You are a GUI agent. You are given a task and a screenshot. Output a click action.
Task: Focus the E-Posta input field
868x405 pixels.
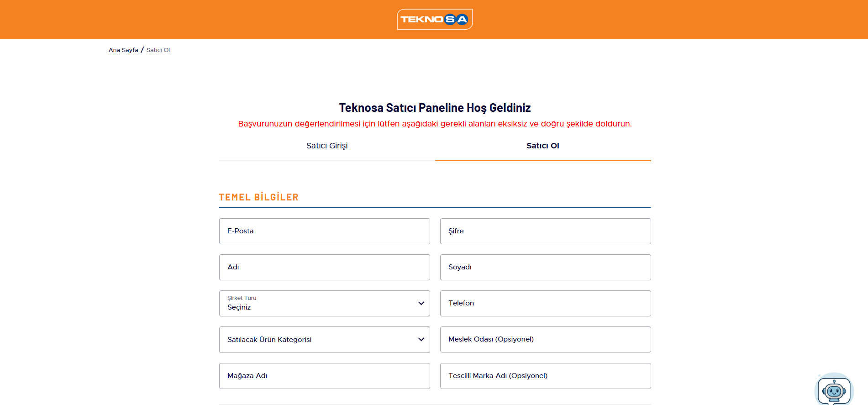click(x=324, y=231)
